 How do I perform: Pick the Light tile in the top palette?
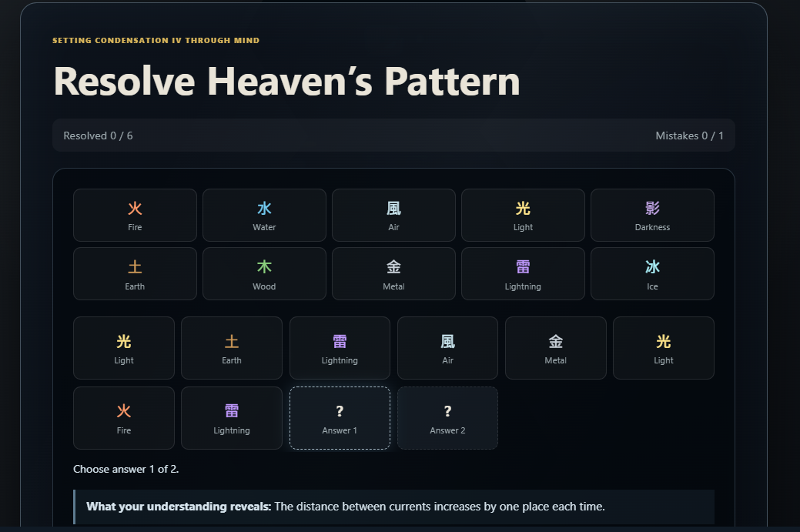(523, 216)
